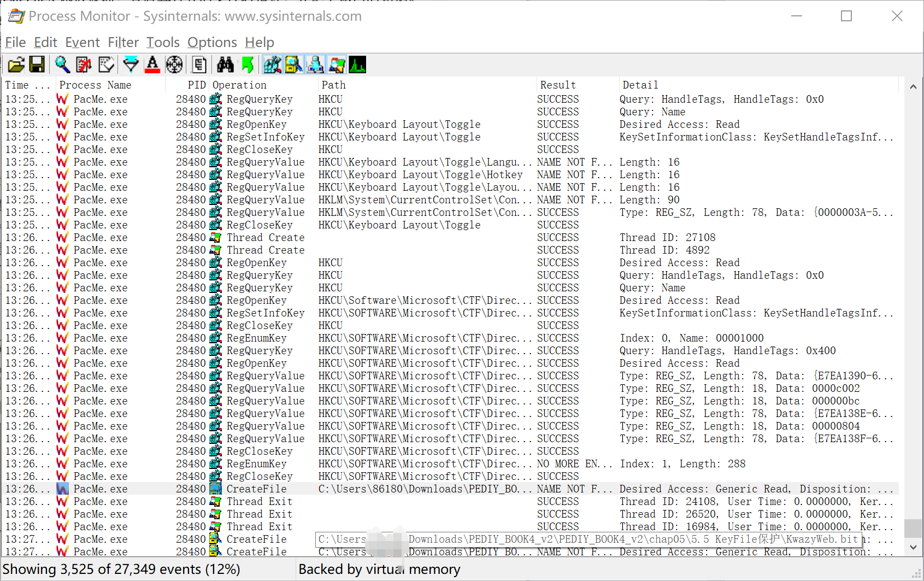The width and height of the screenshot is (924, 581).
Task: Sort by the Result column header
Action: pos(578,85)
